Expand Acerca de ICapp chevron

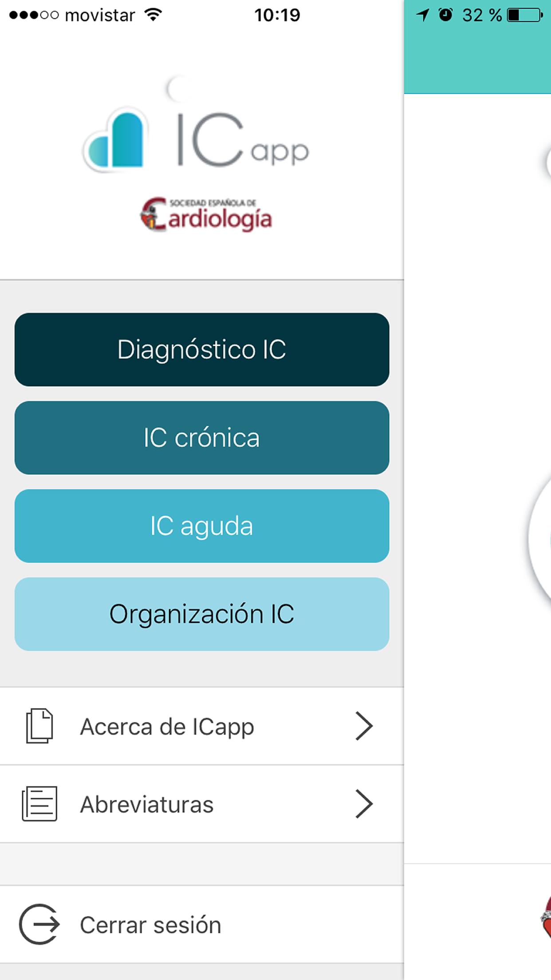tap(364, 726)
